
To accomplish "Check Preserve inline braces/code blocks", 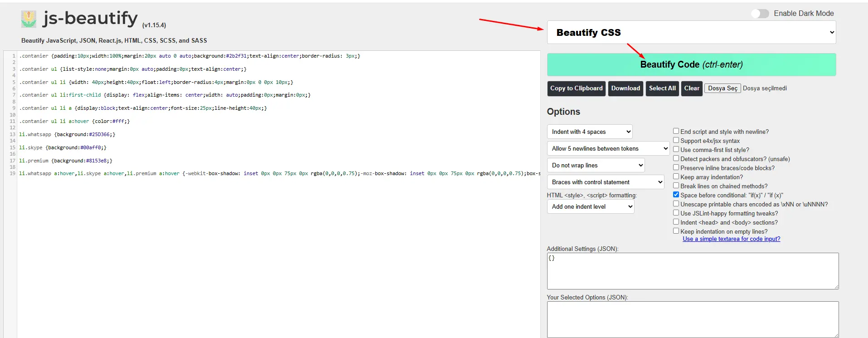I will click(676, 167).
